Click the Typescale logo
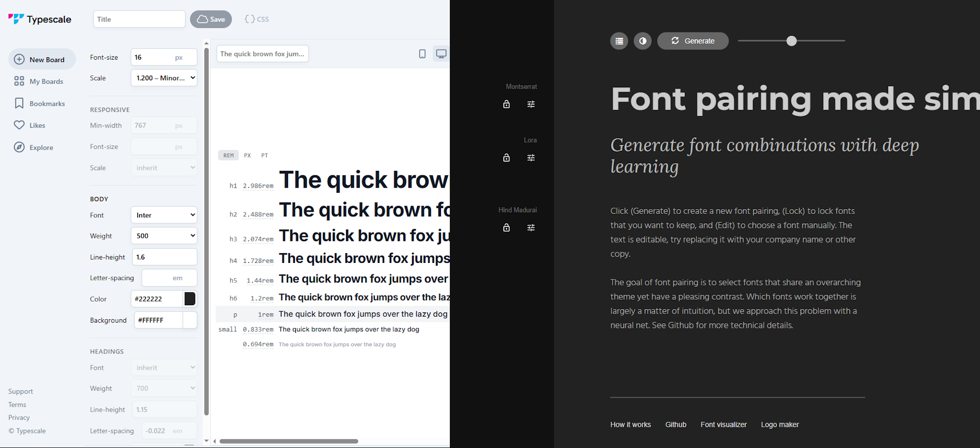 pyautogui.click(x=40, y=19)
